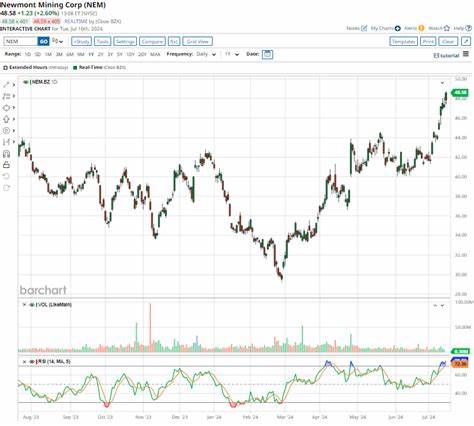Viewport: 474px width, 426px height.
Task: Toggle Extended Hours checkbox
Action: pos(5,68)
